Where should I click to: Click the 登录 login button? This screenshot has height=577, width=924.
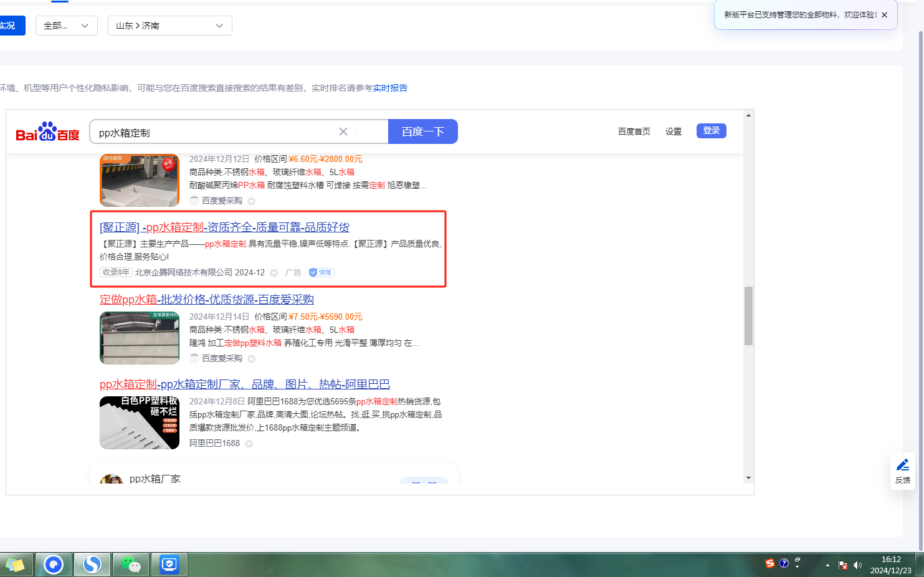[x=712, y=130]
